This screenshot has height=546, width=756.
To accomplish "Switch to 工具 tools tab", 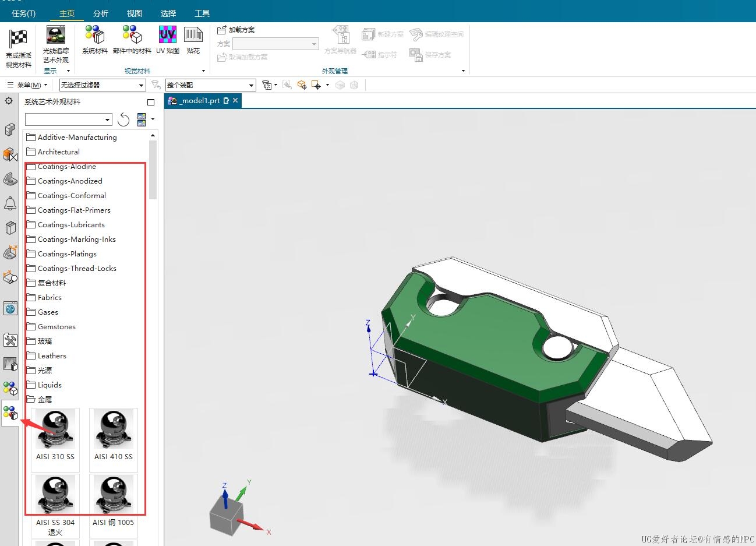I will 202,13.
